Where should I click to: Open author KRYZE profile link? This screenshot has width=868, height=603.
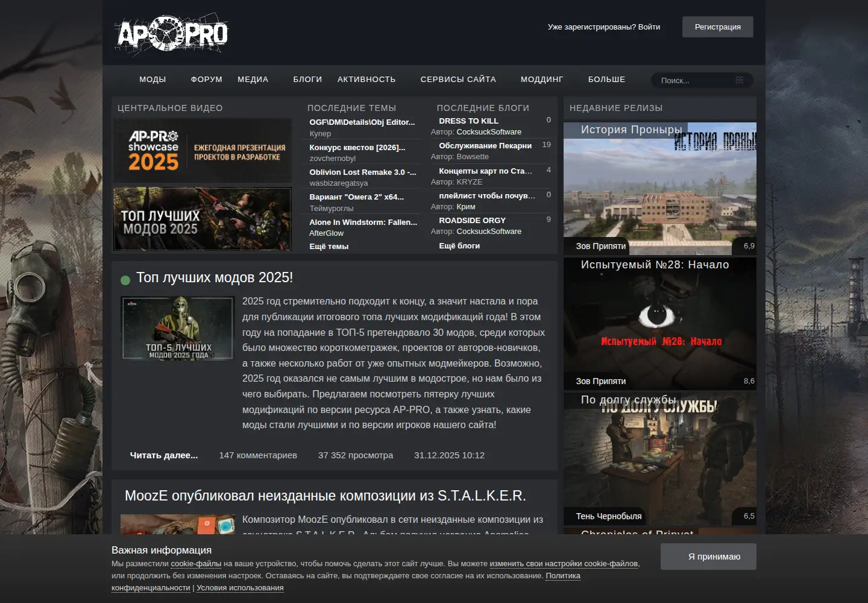coord(470,182)
